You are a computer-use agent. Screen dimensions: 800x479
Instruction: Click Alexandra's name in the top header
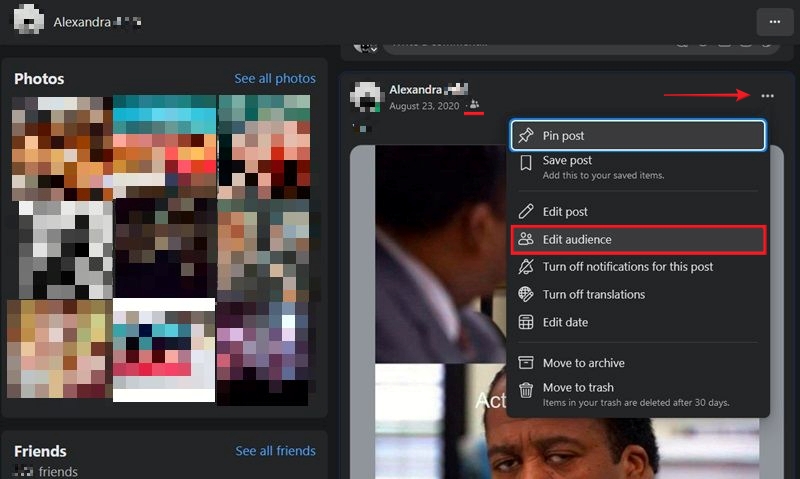pos(97,22)
